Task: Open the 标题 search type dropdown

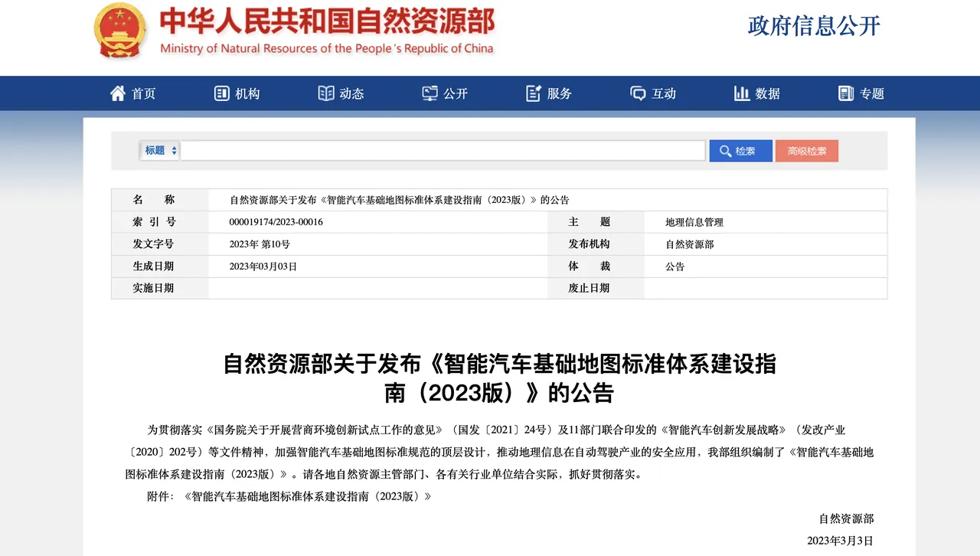Action: (x=160, y=151)
